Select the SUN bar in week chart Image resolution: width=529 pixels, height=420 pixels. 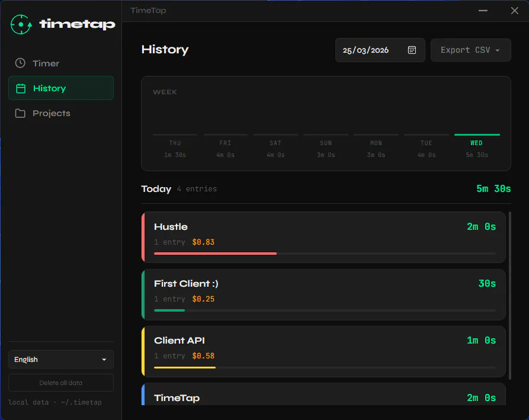pyautogui.click(x=326, y=134)
